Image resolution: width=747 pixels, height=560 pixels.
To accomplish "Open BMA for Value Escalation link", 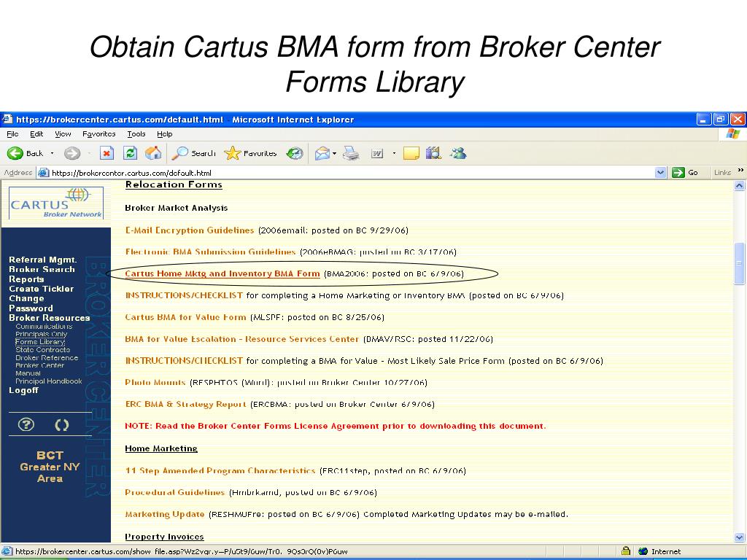I will click(x=241, y=339).
